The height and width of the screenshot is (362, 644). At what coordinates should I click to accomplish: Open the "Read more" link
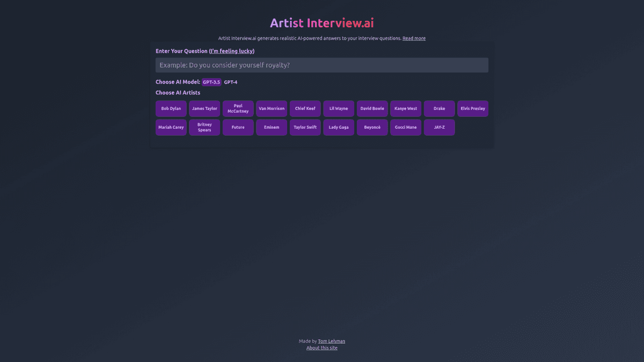click(x=414, y=38)
